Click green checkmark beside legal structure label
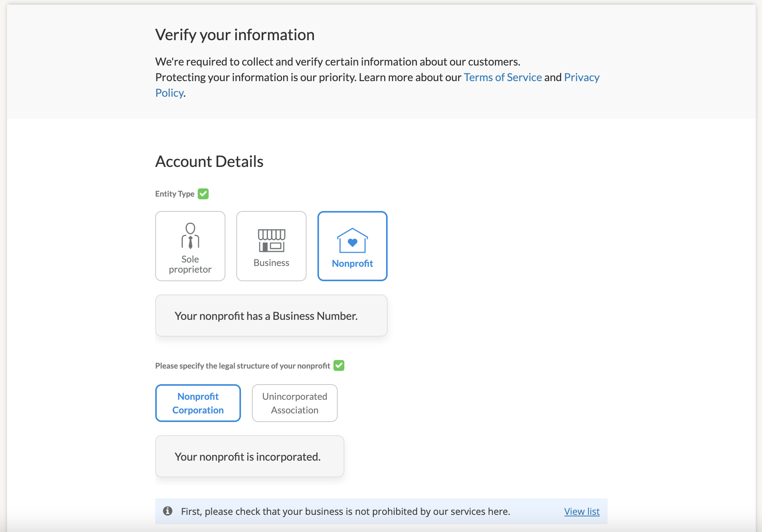762x532 pixels. pos(339,365)
